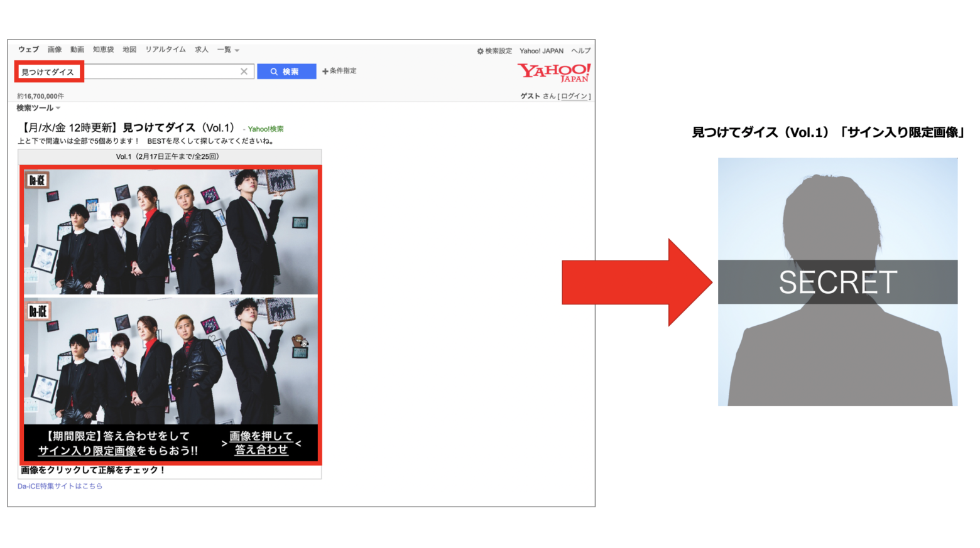Click the ログイン link

574,96
